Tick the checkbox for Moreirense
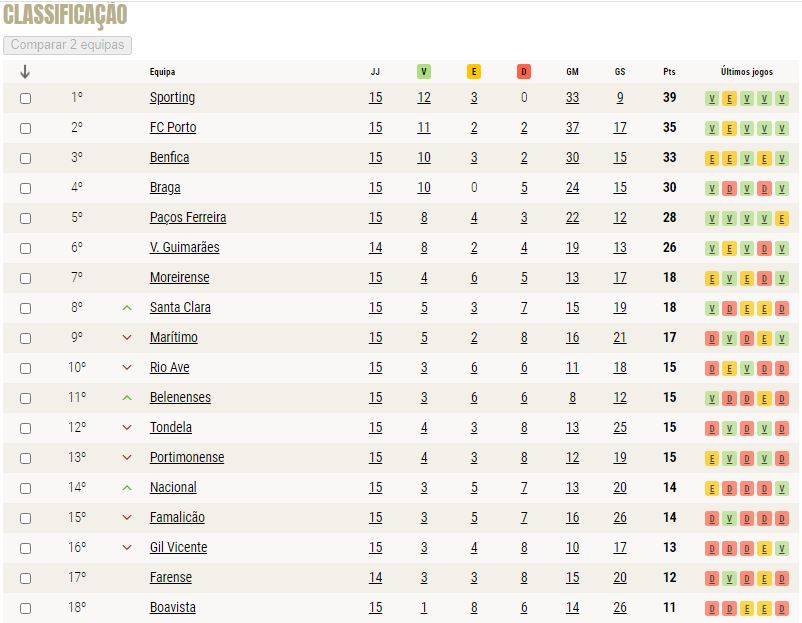This screenshot has width=802, height=623. [x=25, y=278]
